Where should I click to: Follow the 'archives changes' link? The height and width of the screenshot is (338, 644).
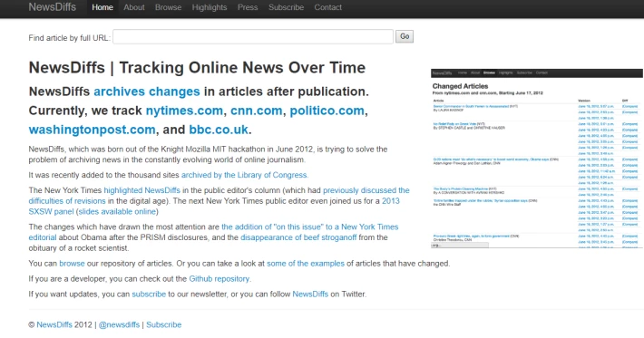(x=147, y=92)
